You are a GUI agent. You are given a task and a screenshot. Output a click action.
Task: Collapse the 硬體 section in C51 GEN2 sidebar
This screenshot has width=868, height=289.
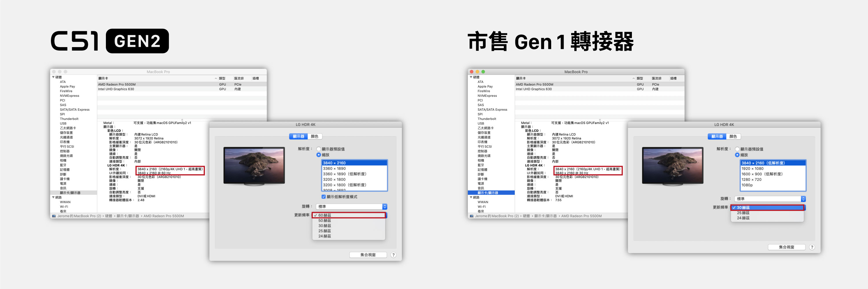click(53, 77)
